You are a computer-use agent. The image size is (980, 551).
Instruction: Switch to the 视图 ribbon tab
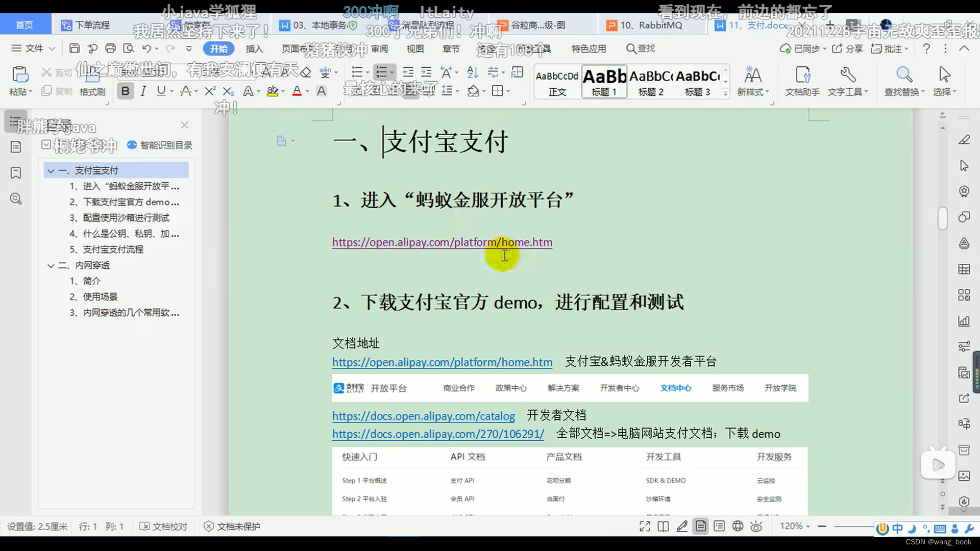coord(415,48)
